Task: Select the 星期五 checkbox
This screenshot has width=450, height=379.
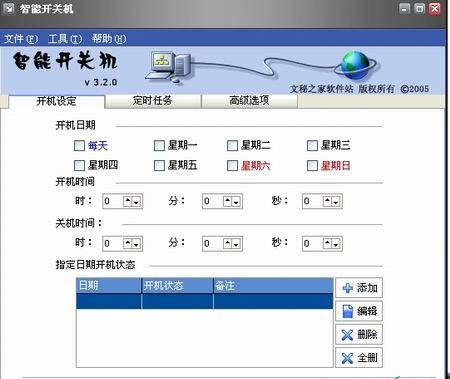Action: [159, 165]
